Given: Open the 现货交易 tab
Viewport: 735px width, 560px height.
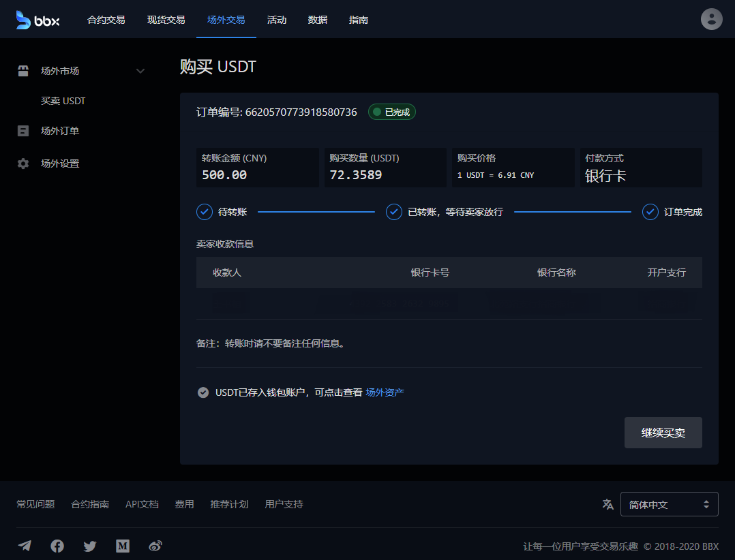Looking at the screenshot, I should tap(166, 20).
